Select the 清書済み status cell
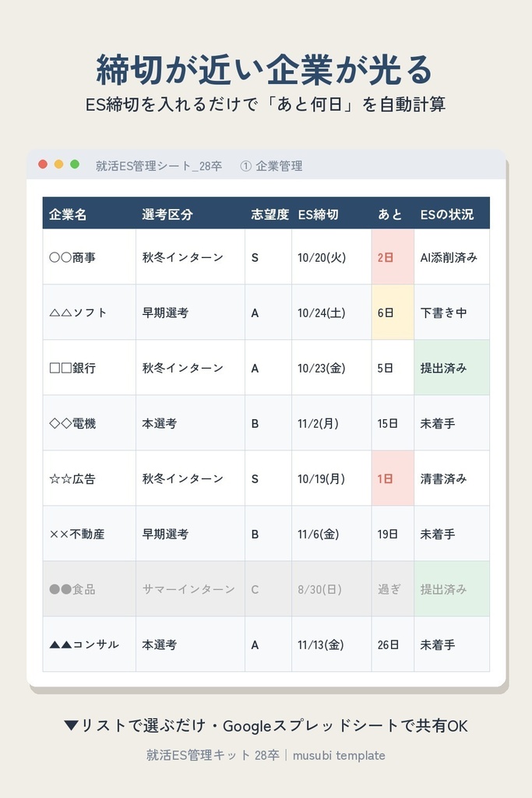Viewport: 532px width, 798px height. click(452, 478)
